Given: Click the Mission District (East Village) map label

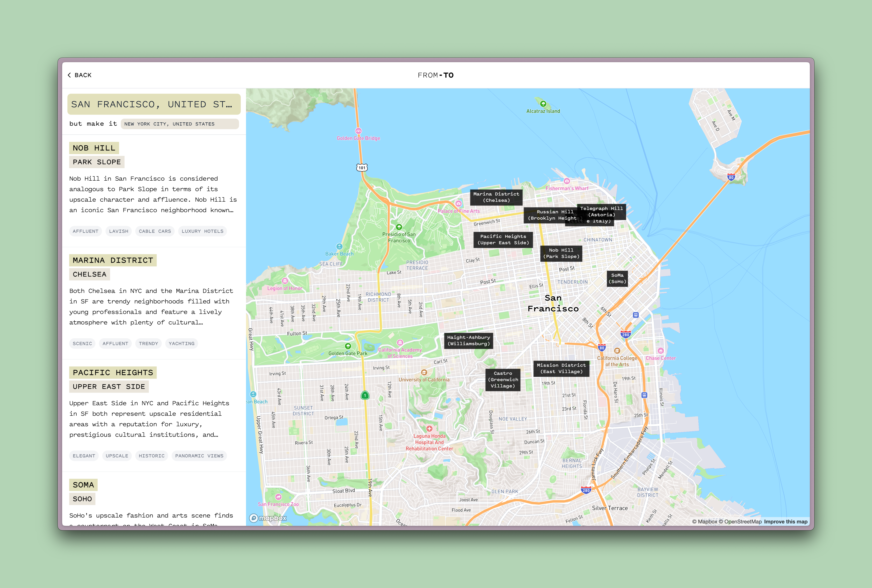Looking at the screenshot, I should tap(561, 368).
